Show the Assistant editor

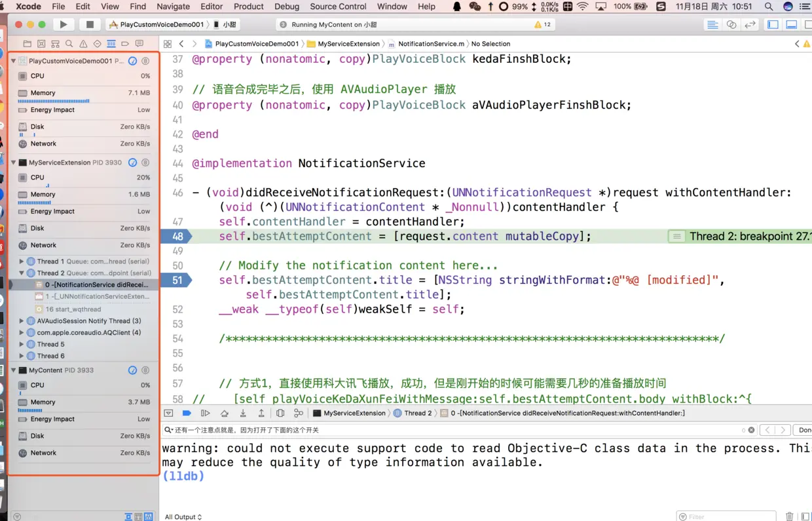pyautogui.click(x=731, y=24)
